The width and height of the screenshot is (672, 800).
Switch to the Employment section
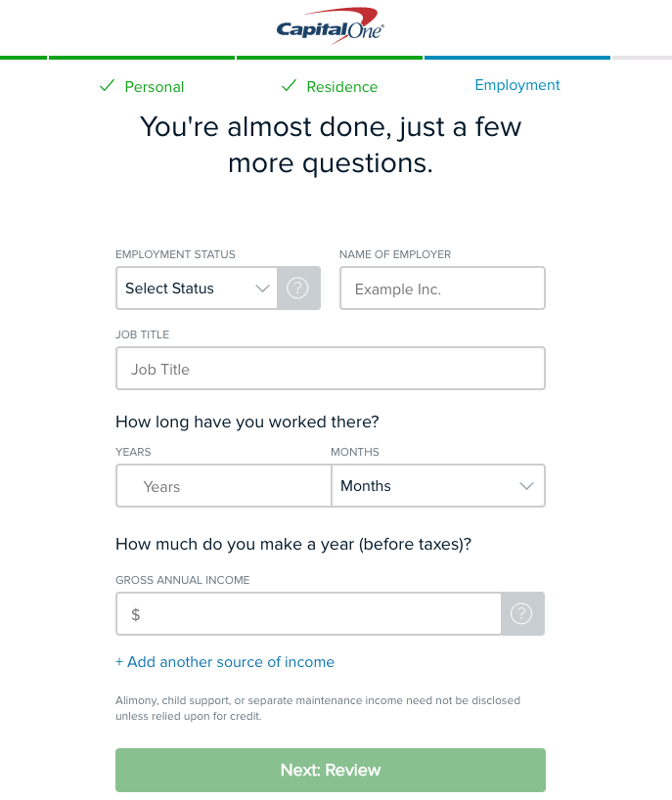pos(517,85)
